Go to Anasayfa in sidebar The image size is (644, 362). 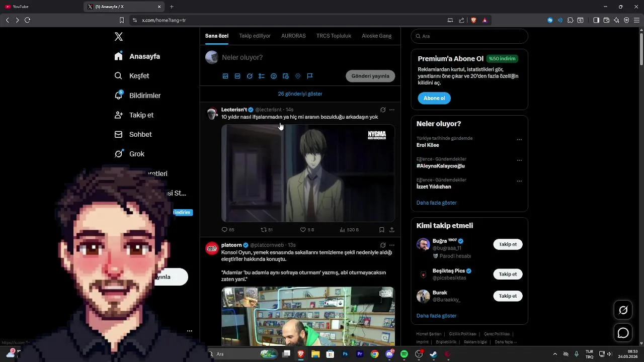pyautogui.click(x=137, y=56)
